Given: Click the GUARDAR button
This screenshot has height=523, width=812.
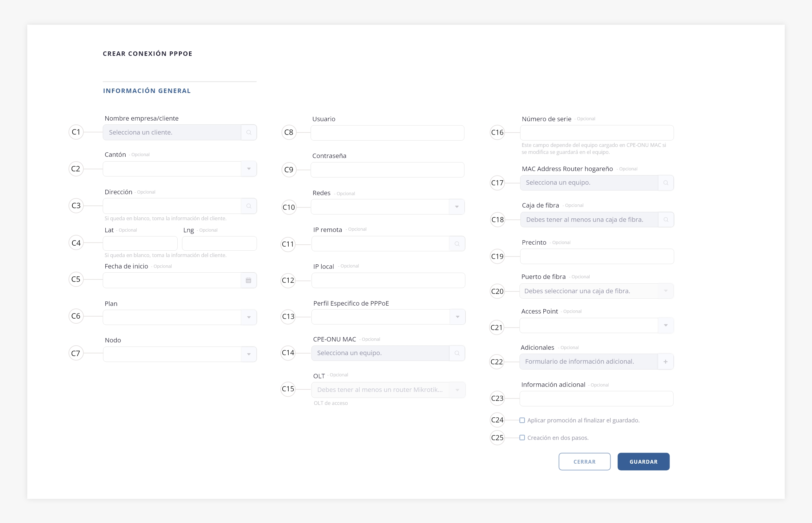Looking at the screenshot, I should (643, 461).
